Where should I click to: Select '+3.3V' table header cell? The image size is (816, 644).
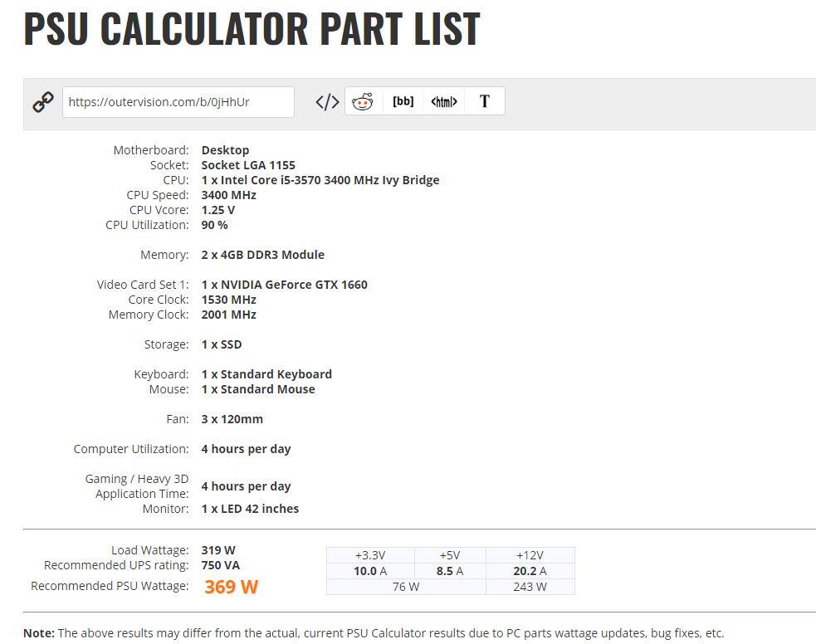(370, 555)
